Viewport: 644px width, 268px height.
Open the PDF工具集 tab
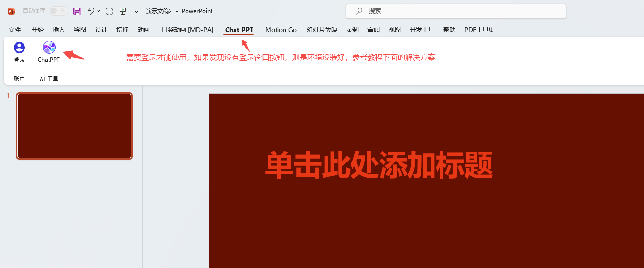pyautogui.click(x=479, y=30)
